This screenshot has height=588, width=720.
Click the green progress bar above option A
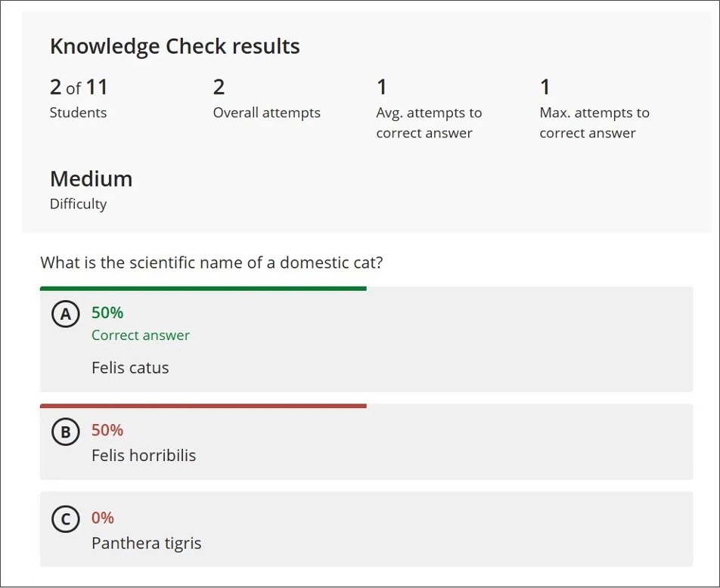[x=203, y=287]
